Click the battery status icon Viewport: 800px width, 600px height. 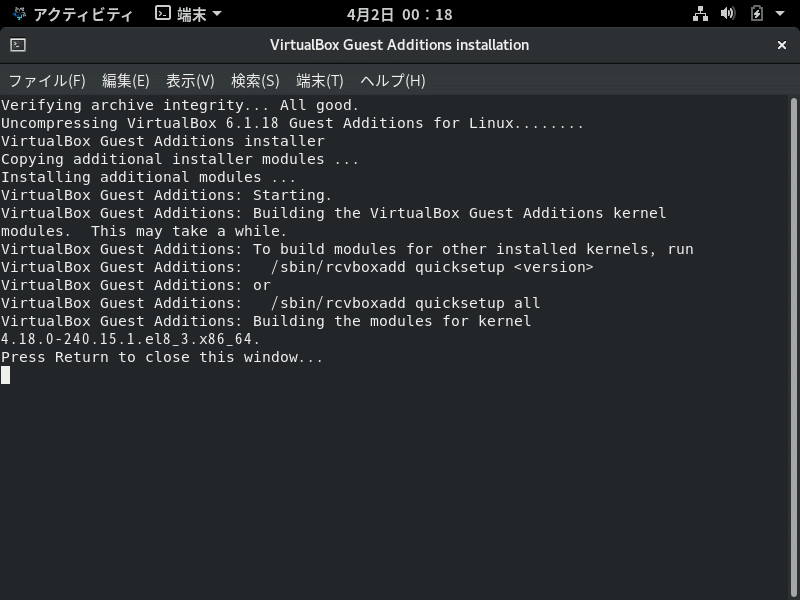[756, 14]
